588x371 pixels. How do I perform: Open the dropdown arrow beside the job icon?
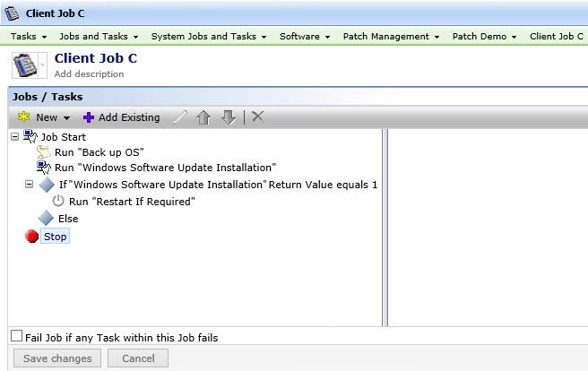[43, 65]
